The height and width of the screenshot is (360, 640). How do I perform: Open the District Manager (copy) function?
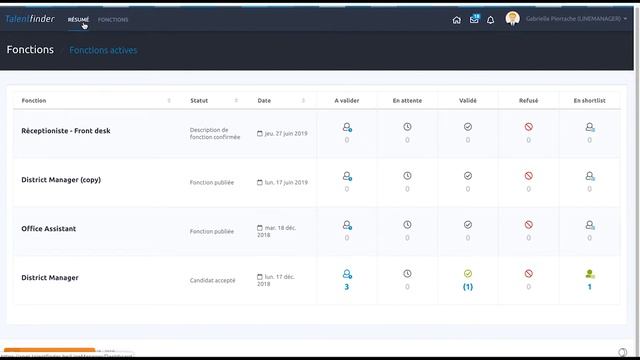click(61, 180)
